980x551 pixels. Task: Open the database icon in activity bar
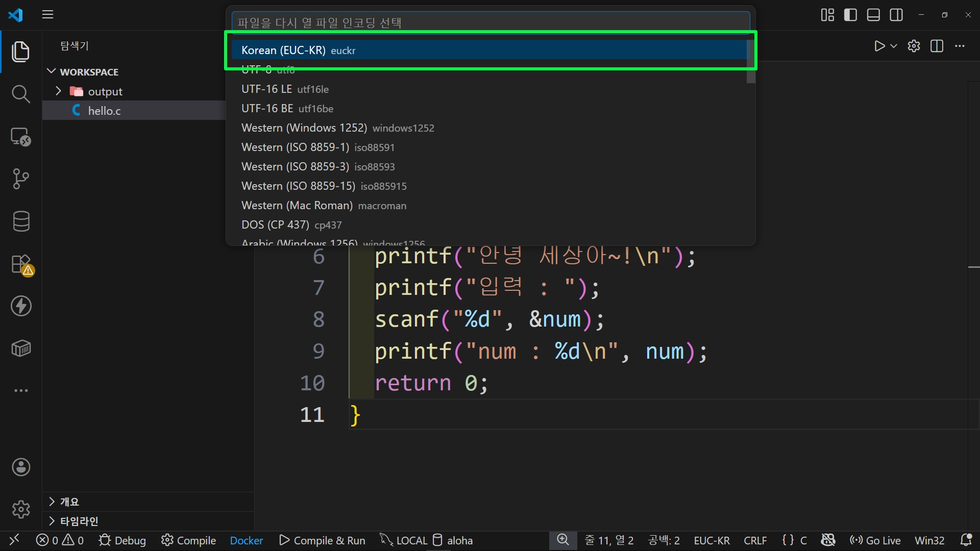pos(20,221)
